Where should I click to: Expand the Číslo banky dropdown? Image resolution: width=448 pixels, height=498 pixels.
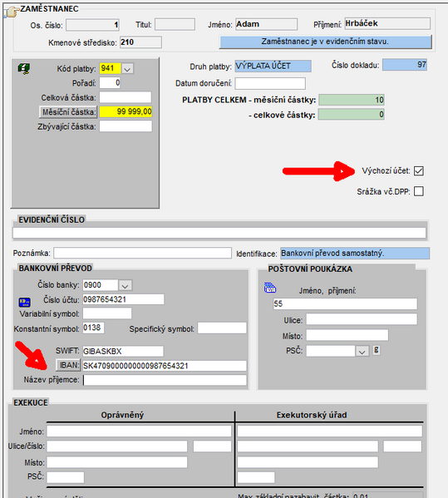[126, 285]
